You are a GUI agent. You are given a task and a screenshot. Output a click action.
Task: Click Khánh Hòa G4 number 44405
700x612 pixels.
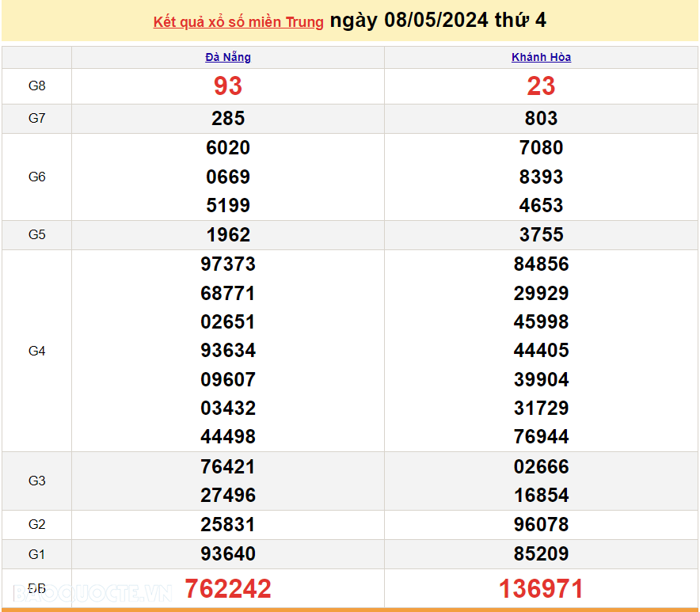pyautogui.click(x=541, y=351)
